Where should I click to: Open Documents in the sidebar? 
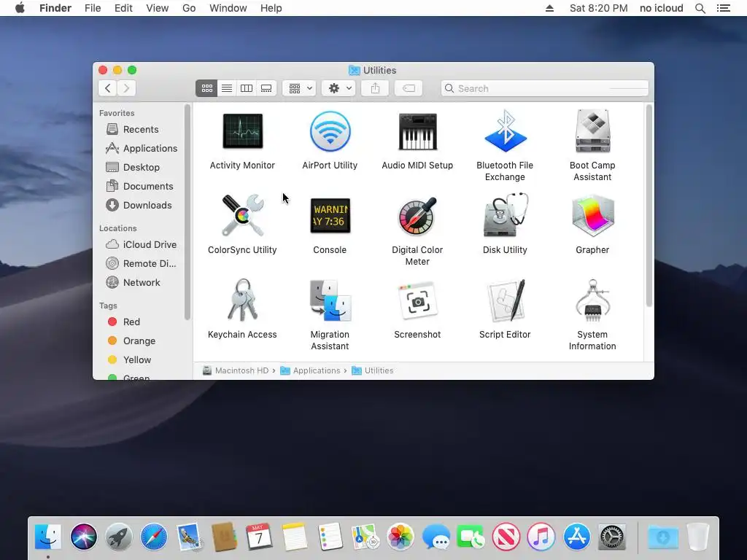[x=139, y=186]
